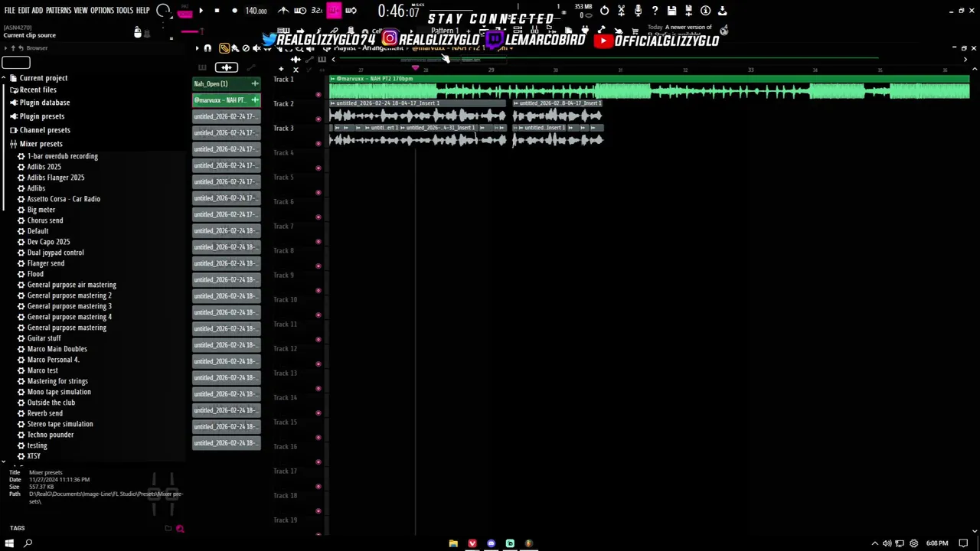Click the question mark help icon
Image resolution: width=980 pixels, height=551 pixels.
655,11
